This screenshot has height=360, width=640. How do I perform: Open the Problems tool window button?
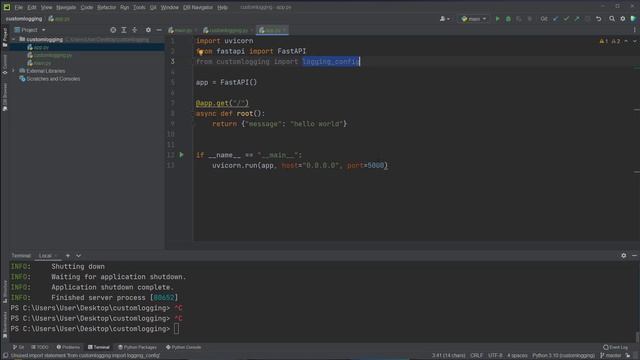[68, 347]
